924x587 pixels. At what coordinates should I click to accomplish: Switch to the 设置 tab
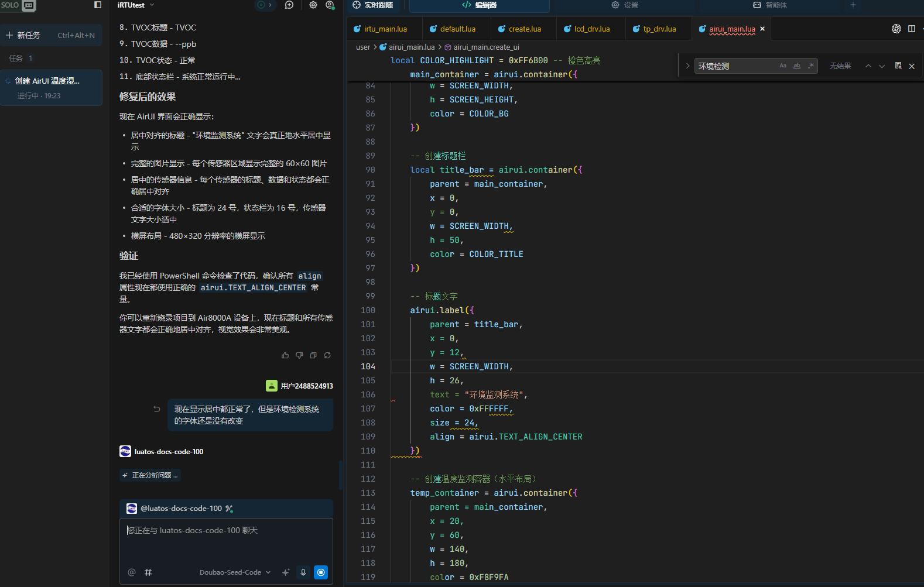625,5
